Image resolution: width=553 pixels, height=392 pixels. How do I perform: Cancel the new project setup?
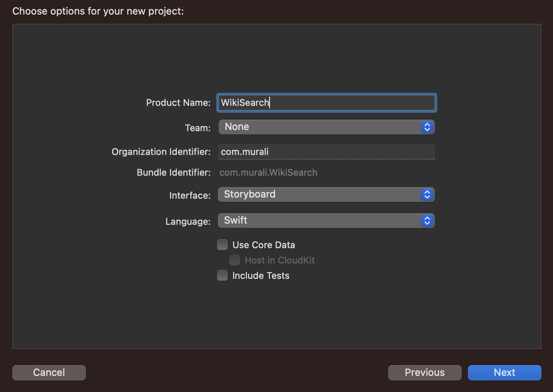49,372
